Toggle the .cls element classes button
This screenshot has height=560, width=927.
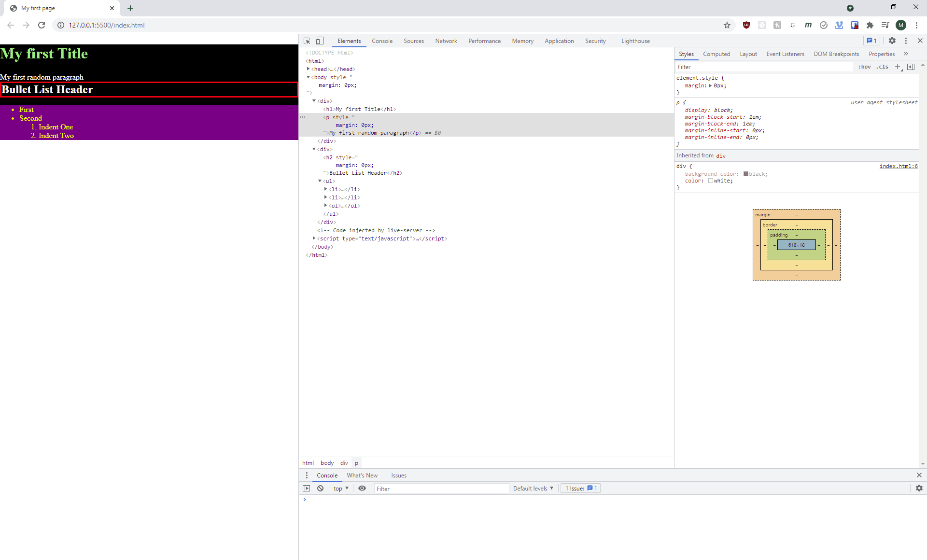tap(883, 67)
